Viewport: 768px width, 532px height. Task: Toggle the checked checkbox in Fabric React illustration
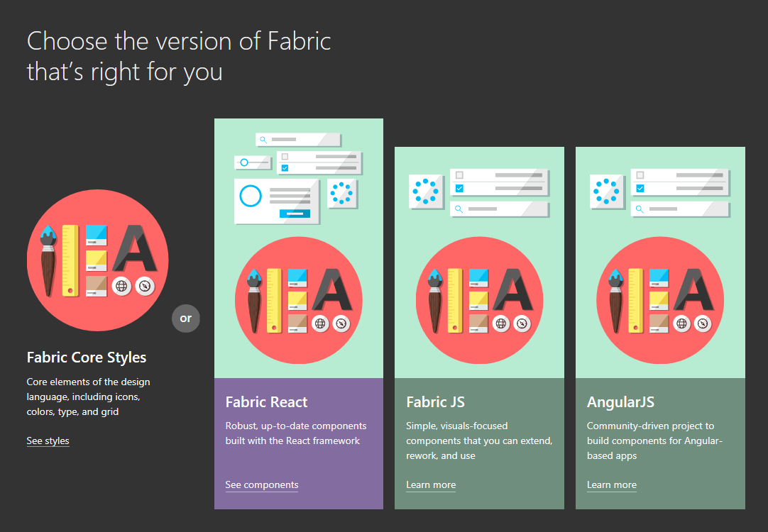(285, 168)
